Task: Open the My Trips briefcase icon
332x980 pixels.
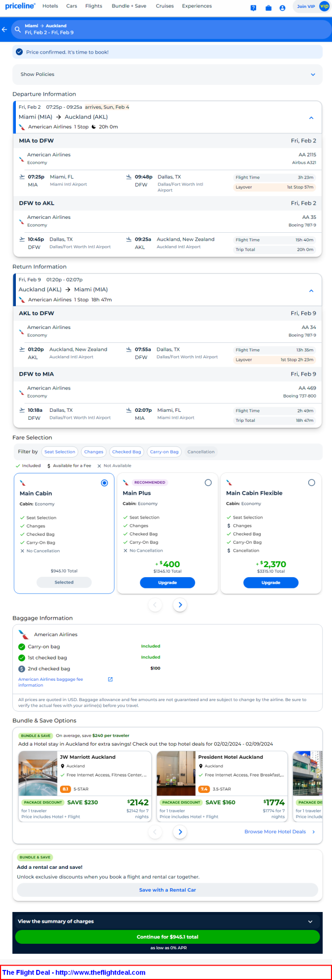Action: [268, 7]
